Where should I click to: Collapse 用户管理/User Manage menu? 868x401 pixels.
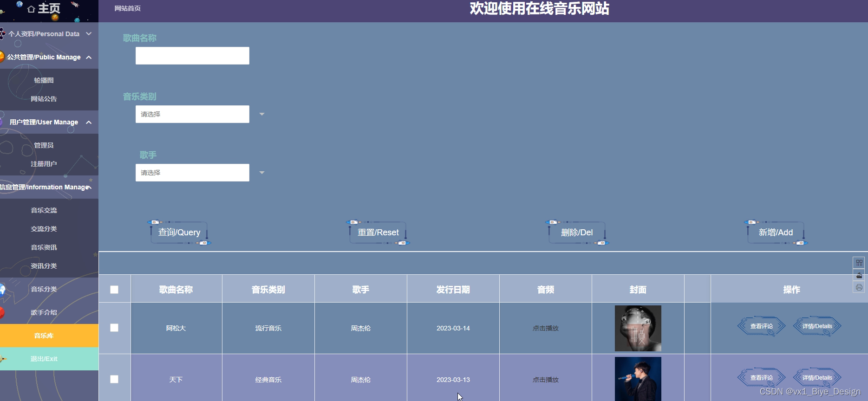click(x=49, y=122)
